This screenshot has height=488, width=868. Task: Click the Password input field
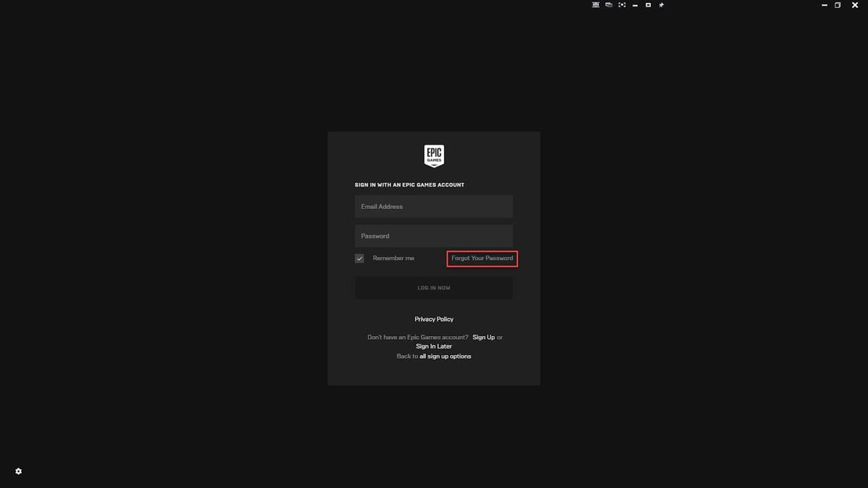coord(434,236)
